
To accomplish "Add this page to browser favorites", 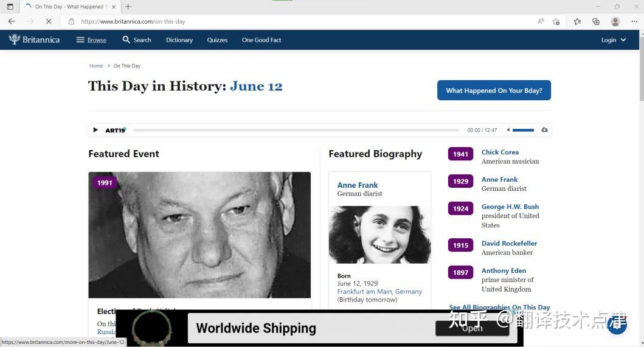I will [556, 21].
